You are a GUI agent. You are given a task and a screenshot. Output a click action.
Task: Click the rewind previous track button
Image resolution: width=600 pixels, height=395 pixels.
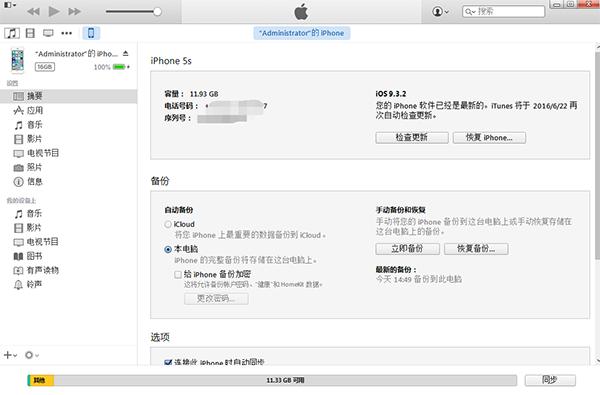click(x=33, y=11)
